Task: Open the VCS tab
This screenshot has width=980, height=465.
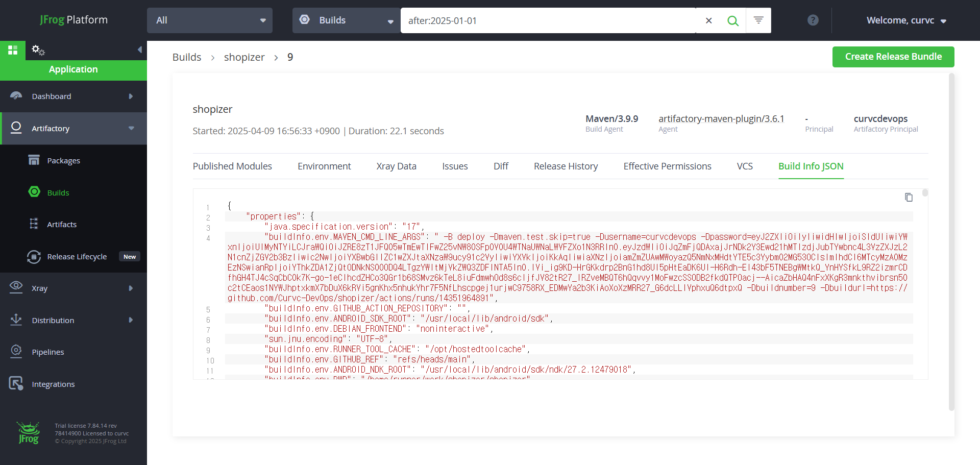Action: (x=745, y=166)
